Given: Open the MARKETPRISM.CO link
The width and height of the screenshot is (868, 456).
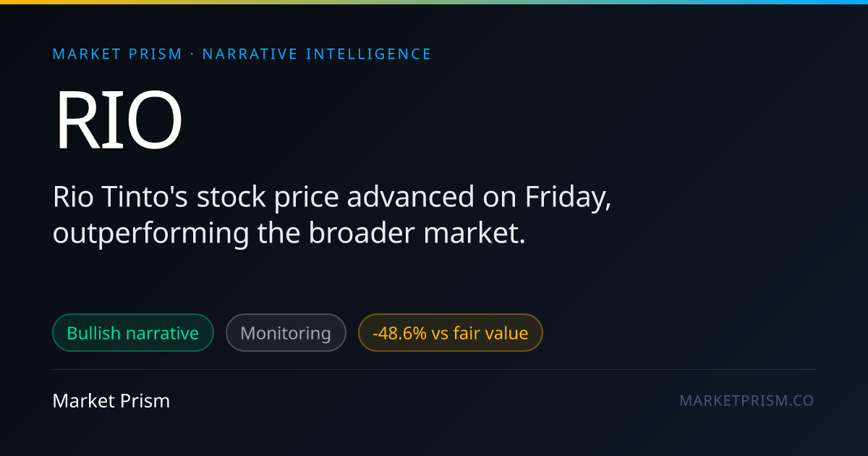Looking at the screenshot, I should click(746, 400).
